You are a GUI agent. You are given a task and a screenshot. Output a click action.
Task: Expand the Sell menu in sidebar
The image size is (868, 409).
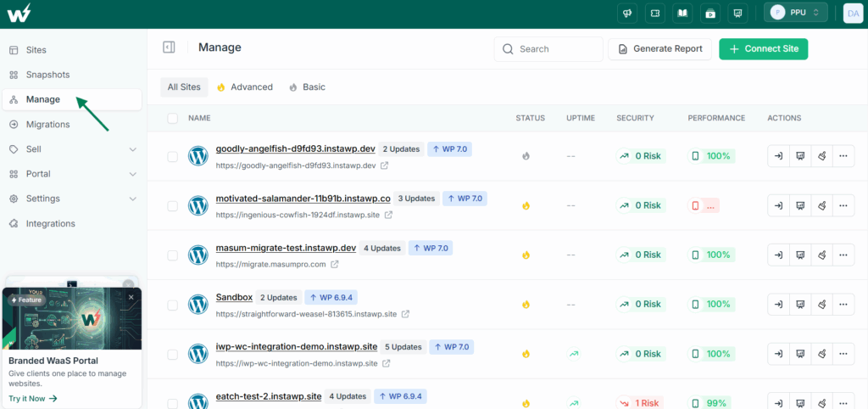[132, 149]
